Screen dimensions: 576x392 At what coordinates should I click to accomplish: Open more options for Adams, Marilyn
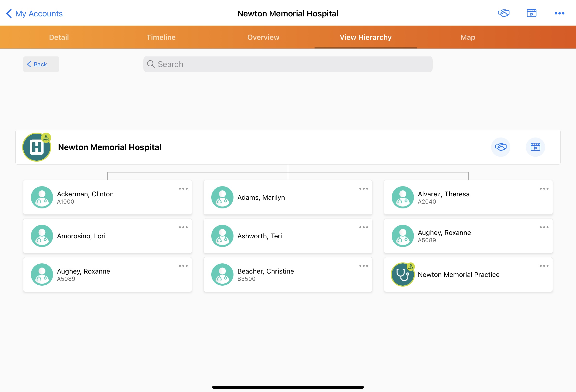[x=363, y=189]
